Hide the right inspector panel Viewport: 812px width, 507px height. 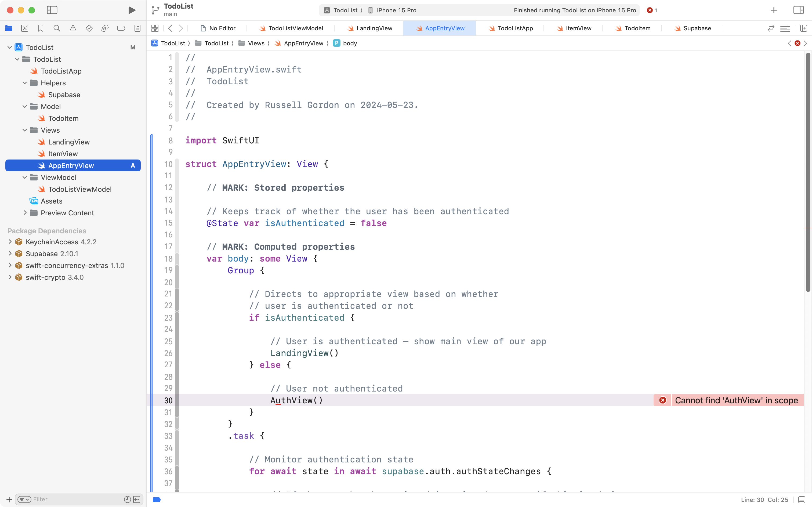click(x=798, y=10)
